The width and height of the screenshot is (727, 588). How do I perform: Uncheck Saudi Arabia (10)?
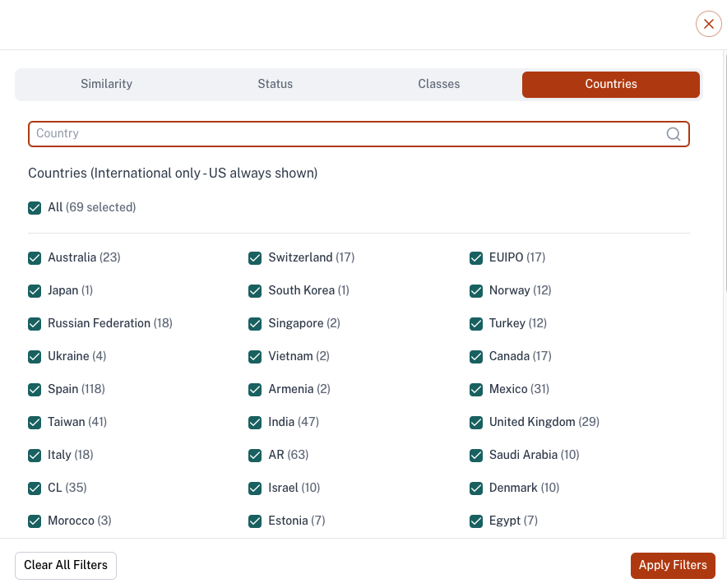[476, 456]
